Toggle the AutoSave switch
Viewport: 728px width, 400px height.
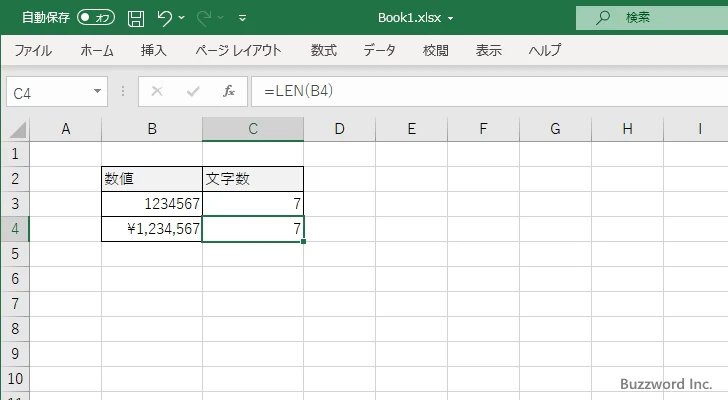96,18
